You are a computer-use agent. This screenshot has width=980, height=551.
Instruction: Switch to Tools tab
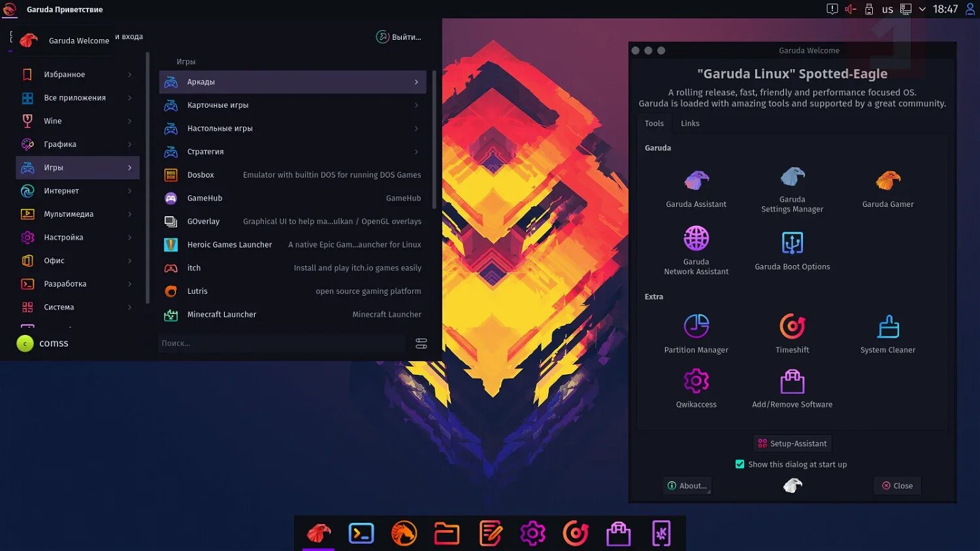[x=654, y=123]
